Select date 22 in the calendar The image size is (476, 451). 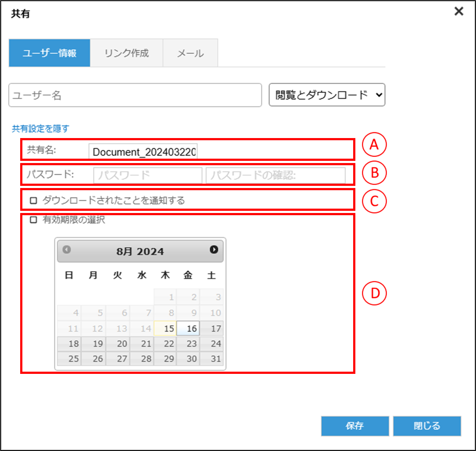coord(165,344)
